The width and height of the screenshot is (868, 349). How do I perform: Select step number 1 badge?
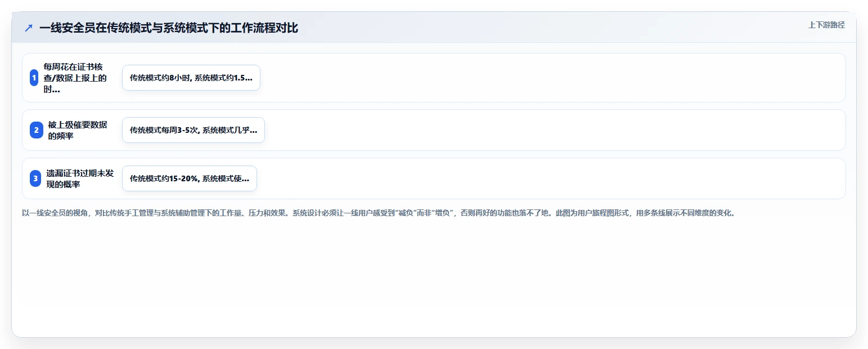tap(34, 78)
